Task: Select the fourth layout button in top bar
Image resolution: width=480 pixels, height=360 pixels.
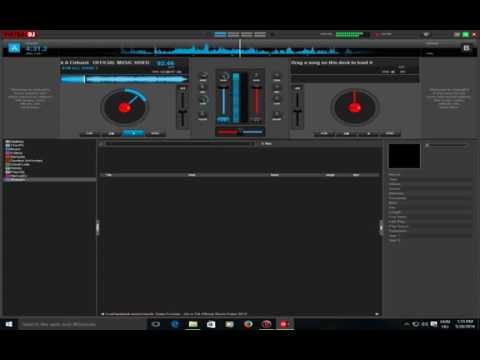Action: 260,34
